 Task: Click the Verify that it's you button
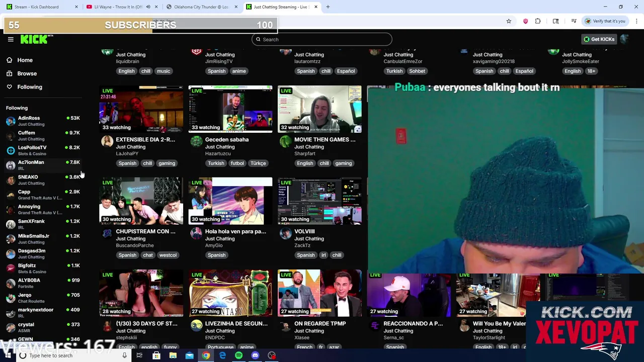coord(605,21)
